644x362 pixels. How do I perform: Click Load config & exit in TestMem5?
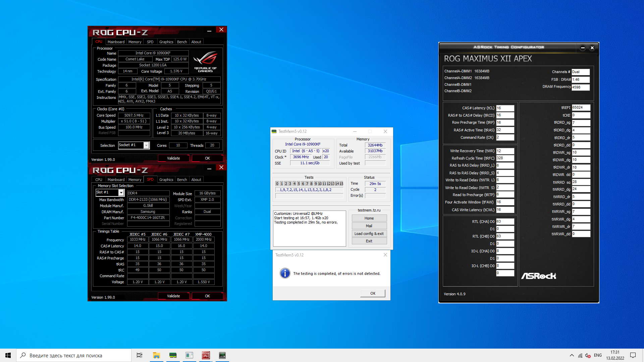(x=369, y=234)
